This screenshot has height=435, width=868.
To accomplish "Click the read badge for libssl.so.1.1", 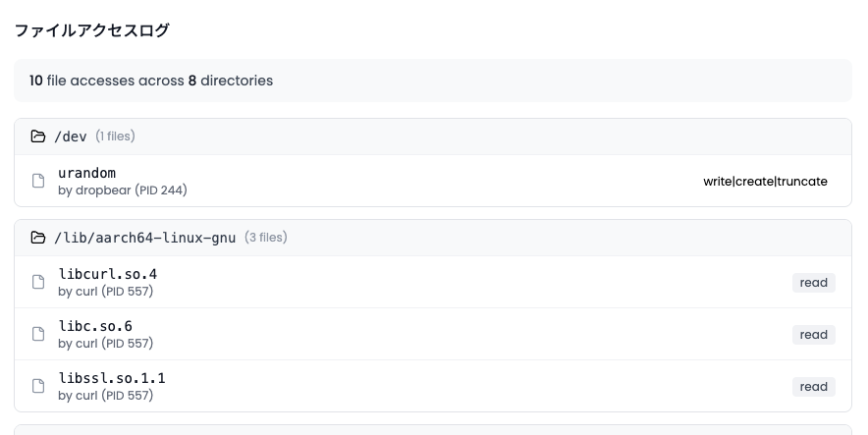I will pos(813,387).
